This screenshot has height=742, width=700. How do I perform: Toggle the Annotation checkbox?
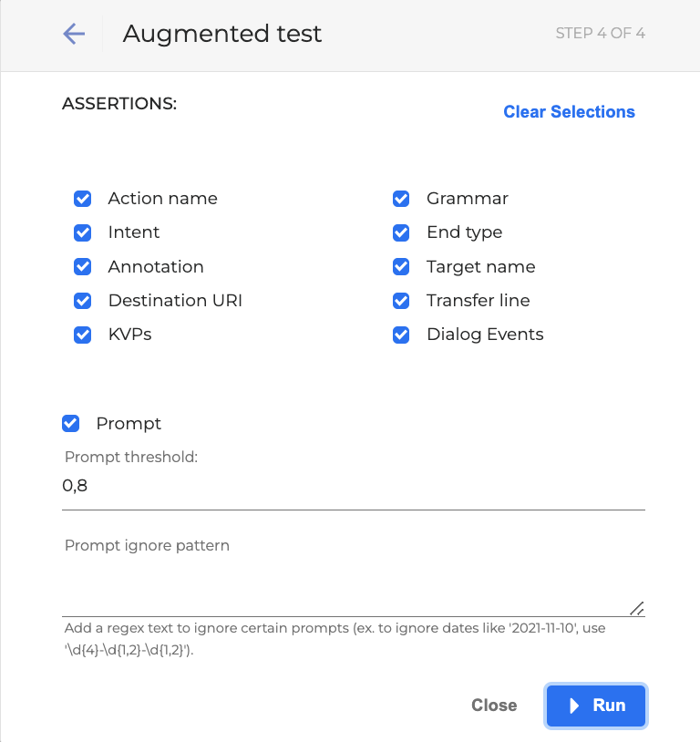[82, 266]
